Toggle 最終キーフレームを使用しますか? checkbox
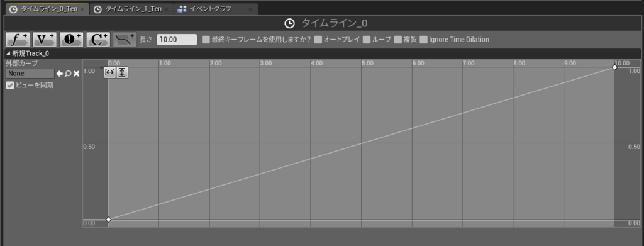 206,40
